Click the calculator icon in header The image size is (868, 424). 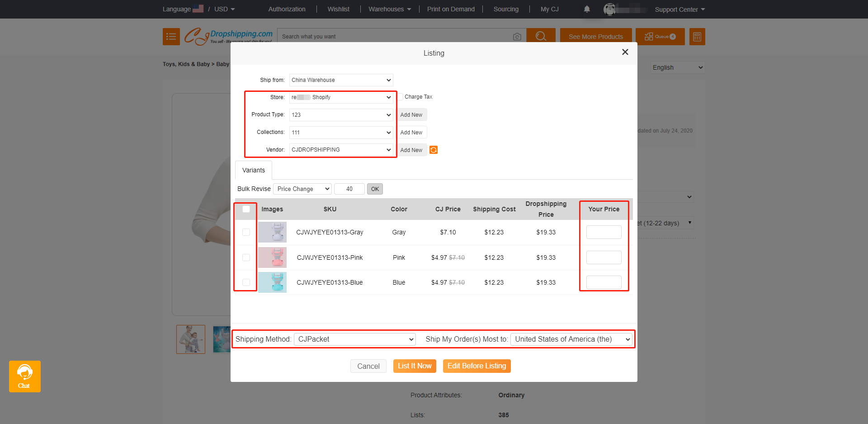[697, 37]
